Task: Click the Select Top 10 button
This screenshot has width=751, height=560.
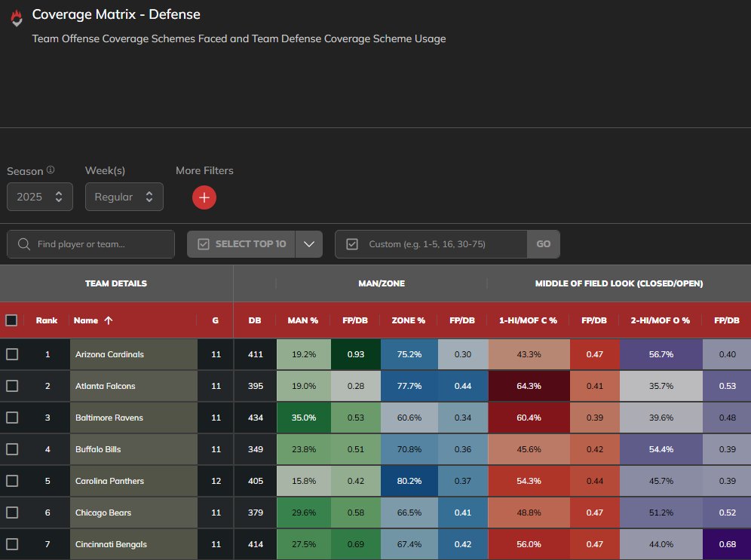Action: pos(241,244)
